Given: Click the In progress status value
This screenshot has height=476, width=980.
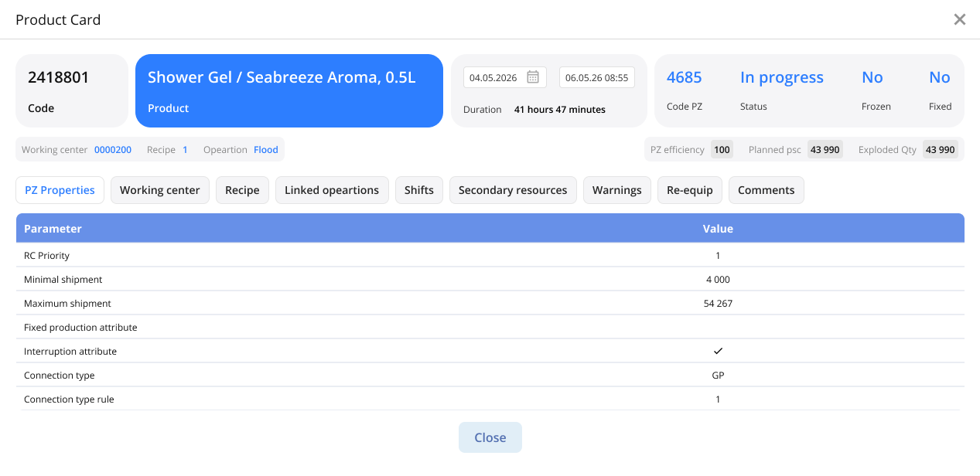Looking at the screenshot, I should 782,77.
